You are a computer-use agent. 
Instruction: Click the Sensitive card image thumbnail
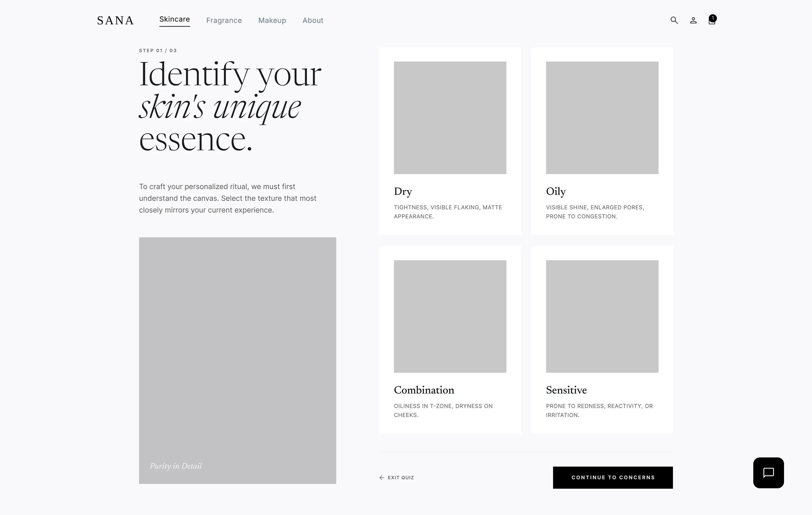(602, 316)
